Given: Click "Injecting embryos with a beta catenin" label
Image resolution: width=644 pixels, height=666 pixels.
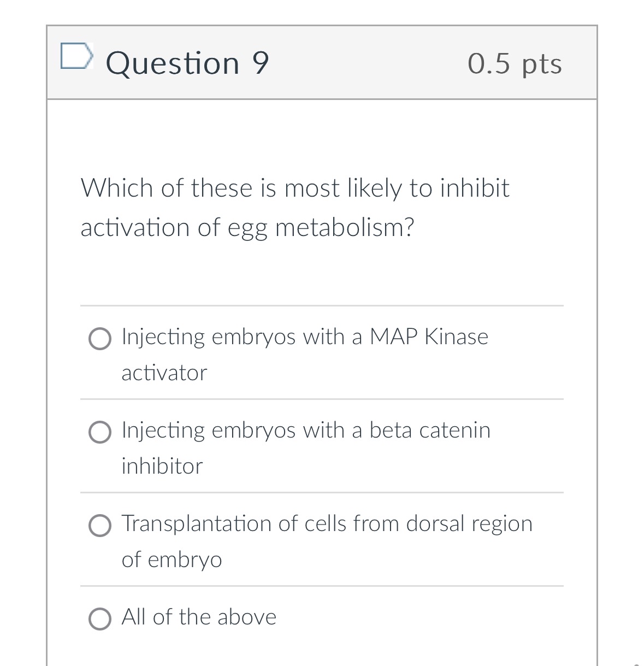Looking at the screenshot, I should pyautogui.click(x=305, y=430).
